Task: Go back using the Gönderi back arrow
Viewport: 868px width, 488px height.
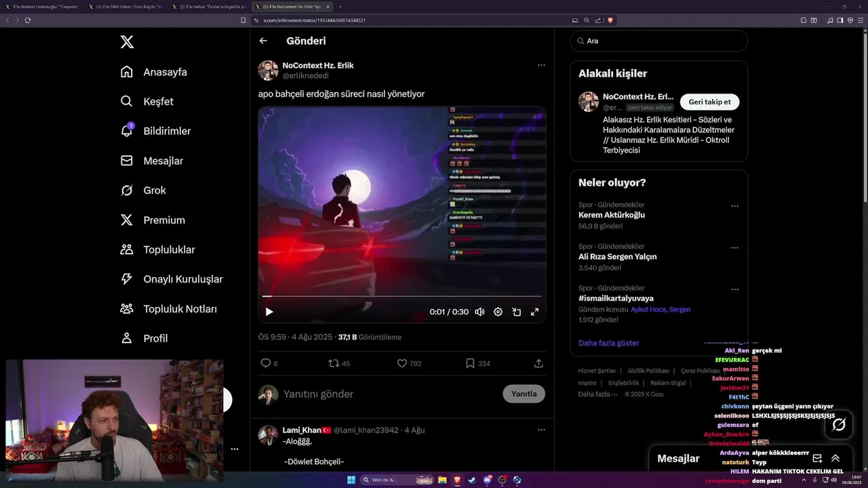Action: tap(263, 41)
